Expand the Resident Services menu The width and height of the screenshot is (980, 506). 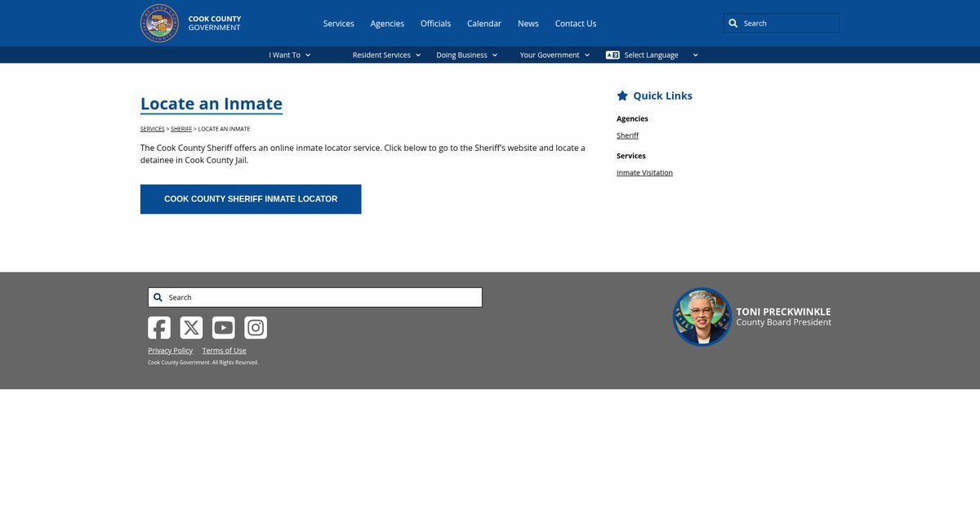pyautogui.click(x=386, y=55)
